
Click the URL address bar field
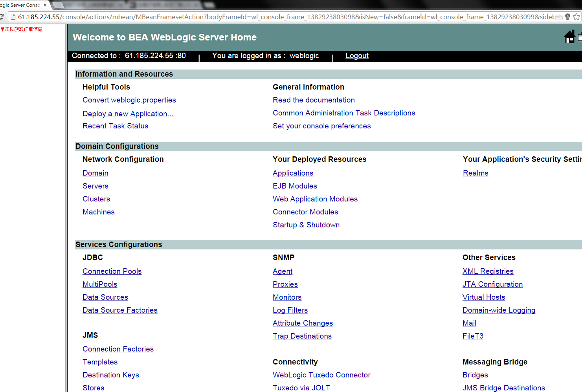[x=286, y=17]
